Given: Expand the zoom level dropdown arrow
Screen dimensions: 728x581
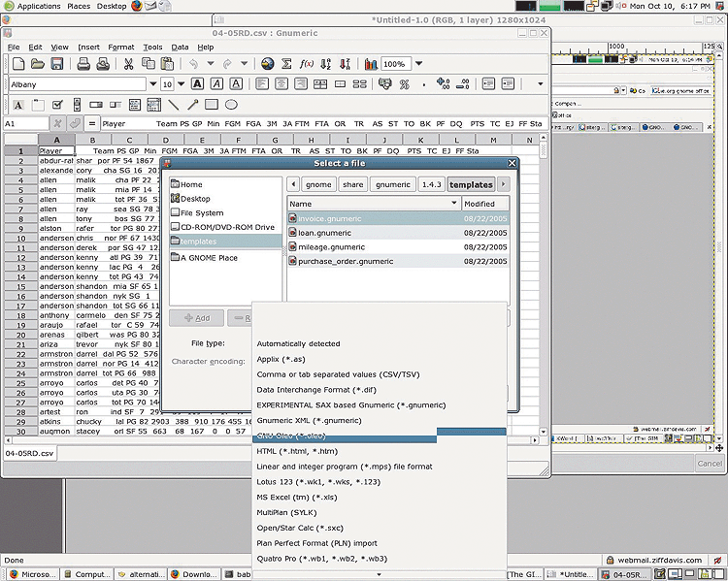Looking at the screenshot, I should coord(418,64).
